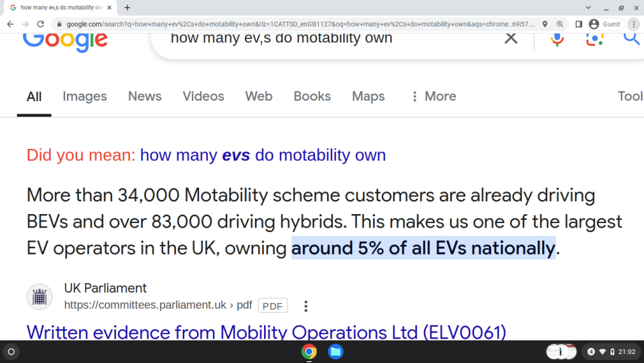This screenshot has height=363, width=644.
Task: Follow the corrected 'evs' search suggestion
Action: click(263, 155)
